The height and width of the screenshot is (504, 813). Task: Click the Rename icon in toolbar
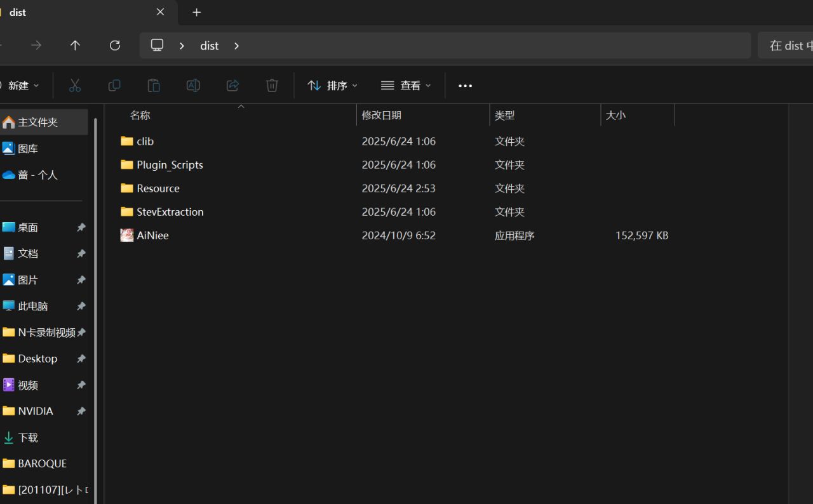pos(193,85)
